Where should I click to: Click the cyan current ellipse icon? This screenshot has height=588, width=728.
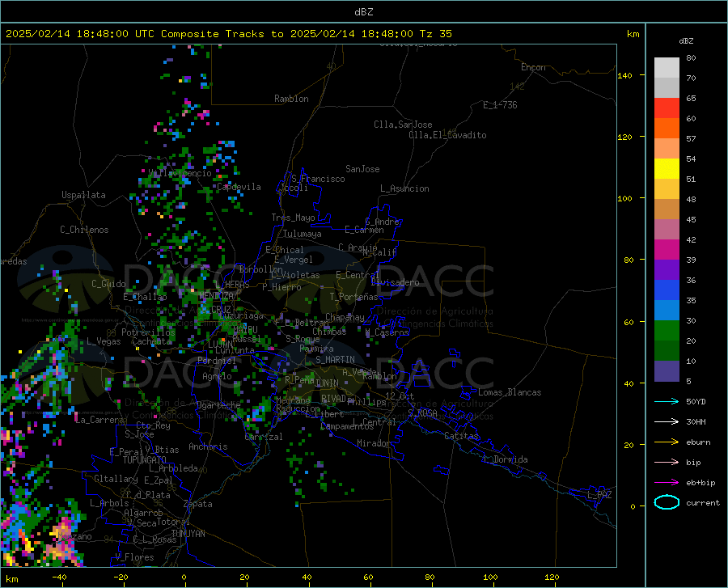point(667,502)
